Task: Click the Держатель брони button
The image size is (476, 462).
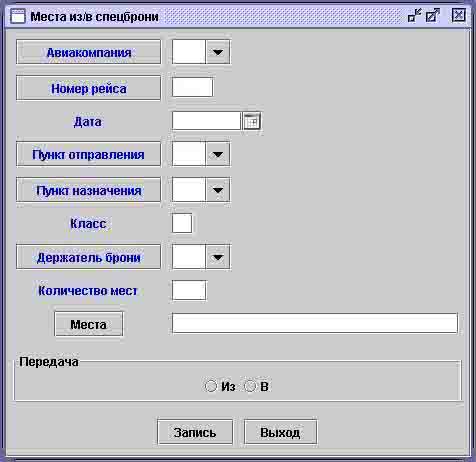Action: click(88, 257)
